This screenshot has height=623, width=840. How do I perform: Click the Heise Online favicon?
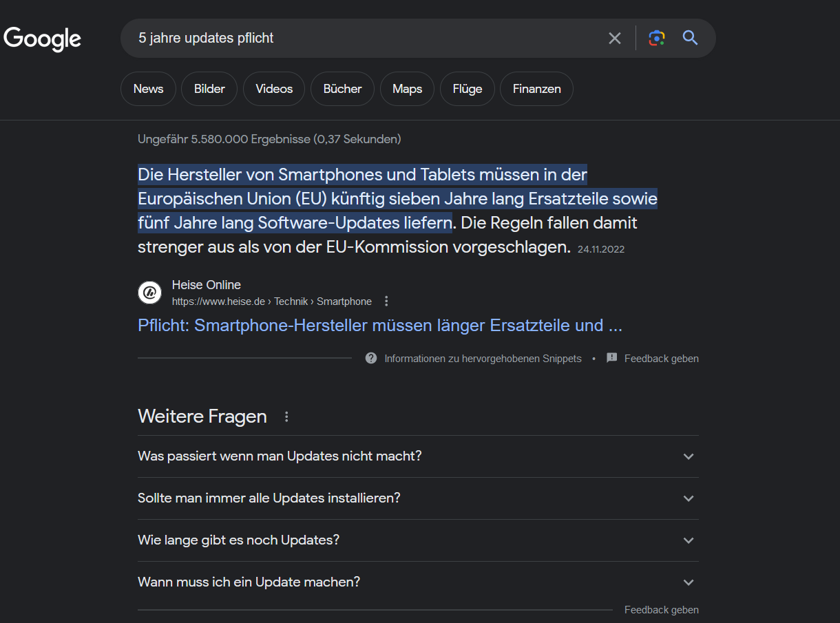click(149, 293)
